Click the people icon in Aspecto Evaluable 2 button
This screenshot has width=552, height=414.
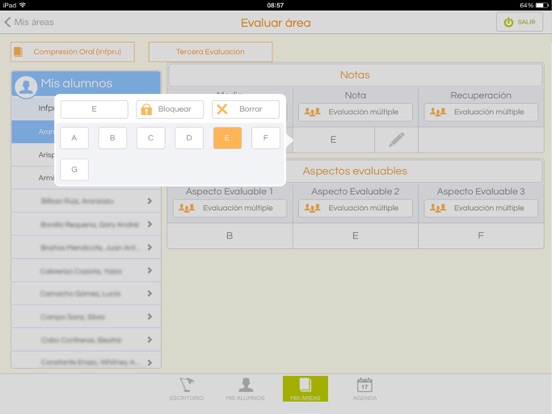[312, 208]
